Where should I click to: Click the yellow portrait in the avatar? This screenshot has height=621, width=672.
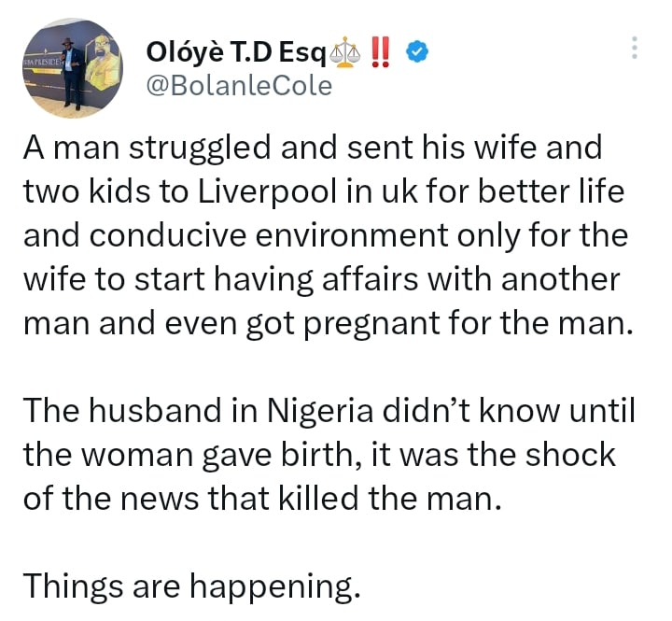pos(105,64)
